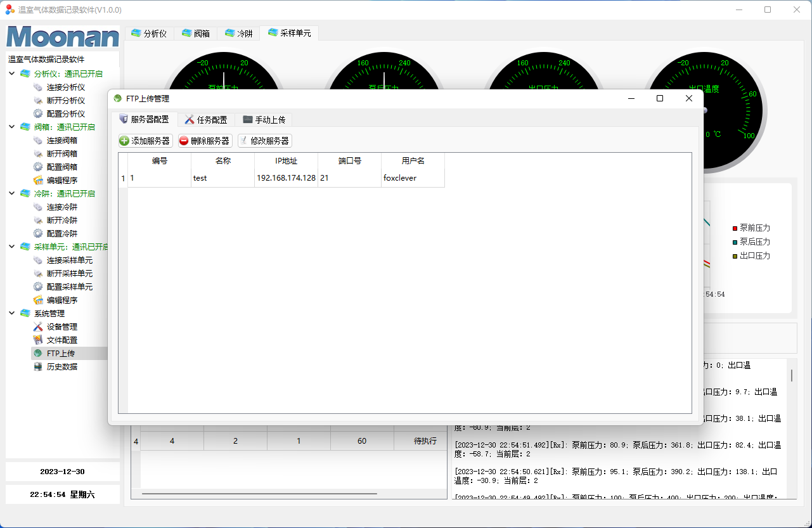Image resolution: width=812 pixels, height=528 pixels.
Task: Click the 名称 column header
Action: click(x=222, y=161)
